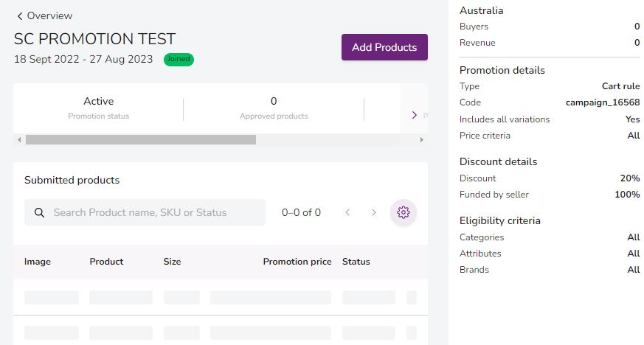Go back to the Overview page
Screen dimensions: 644x345
point(49,15)
